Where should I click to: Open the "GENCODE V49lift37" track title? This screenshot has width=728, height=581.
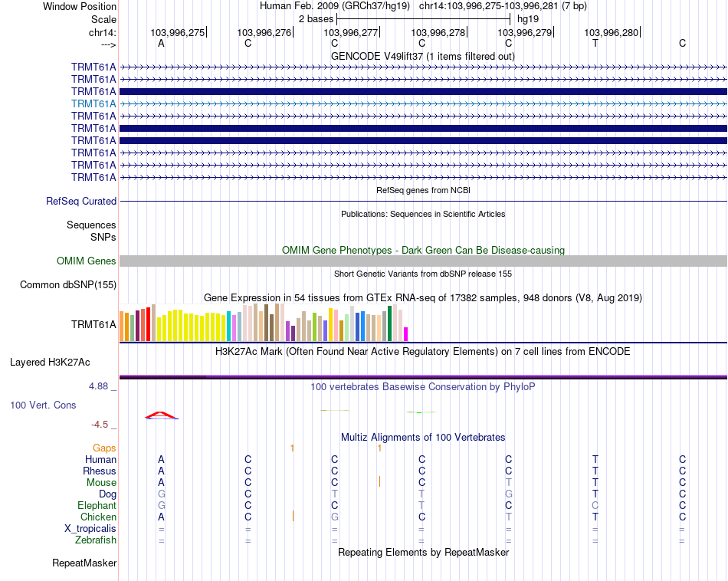pos(422,56)
